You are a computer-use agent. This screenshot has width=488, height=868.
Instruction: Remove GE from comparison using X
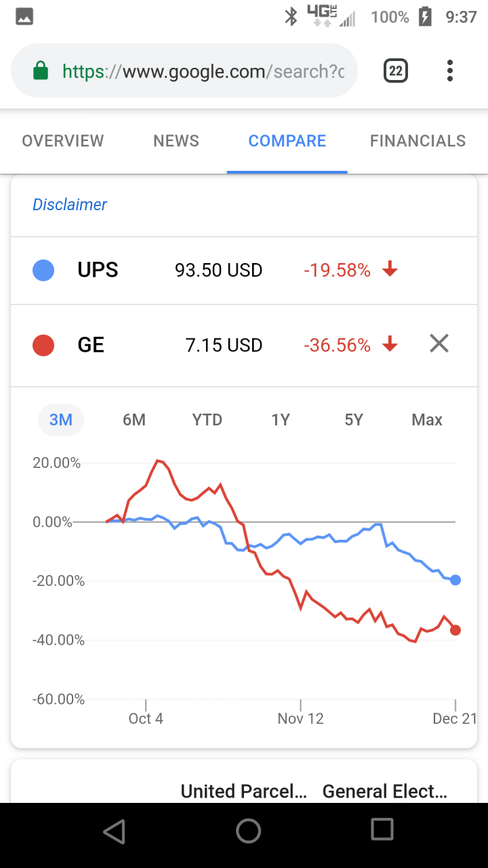[x=439, y=344]
